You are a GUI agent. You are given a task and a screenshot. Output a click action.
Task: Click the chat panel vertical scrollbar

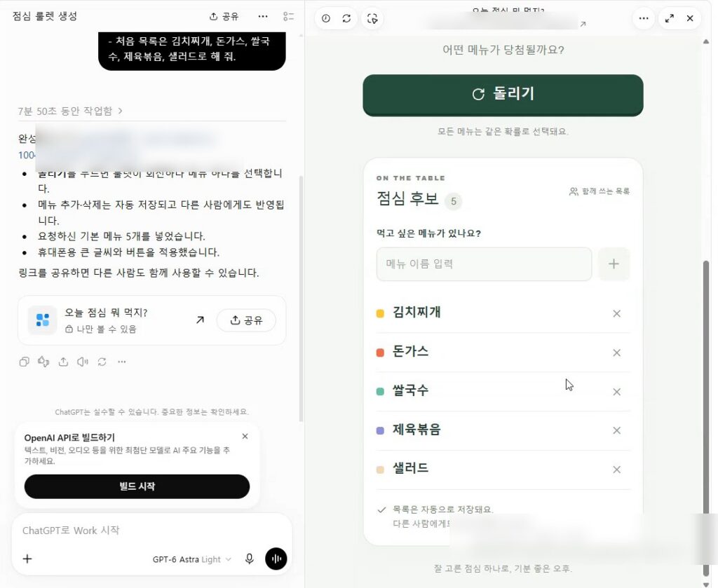coord(301,299)
